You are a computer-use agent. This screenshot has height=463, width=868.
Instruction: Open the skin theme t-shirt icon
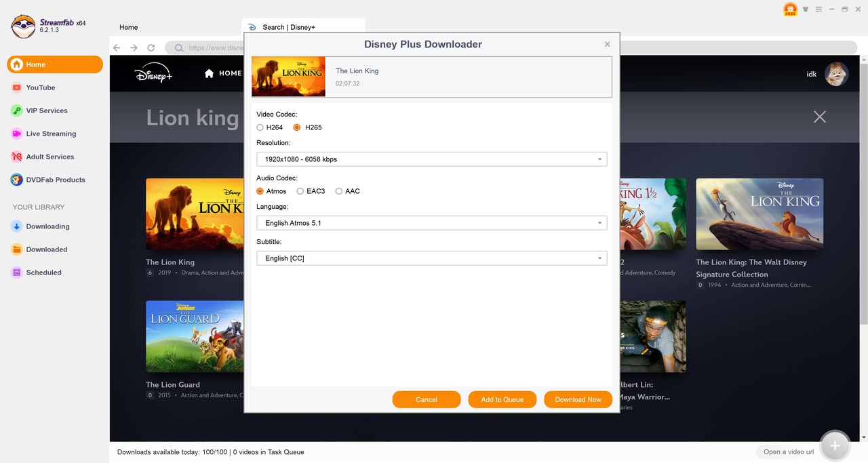806,9
